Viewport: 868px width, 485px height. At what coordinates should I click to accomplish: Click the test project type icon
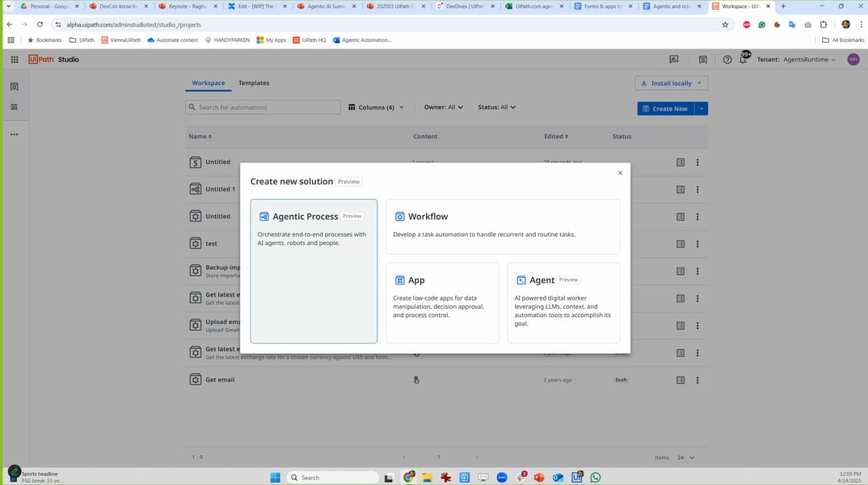(x=196, y=243)
